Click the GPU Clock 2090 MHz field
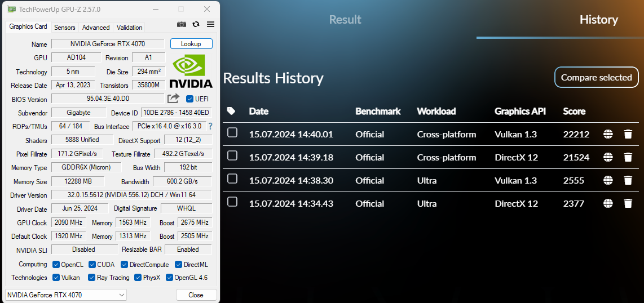 68,222
